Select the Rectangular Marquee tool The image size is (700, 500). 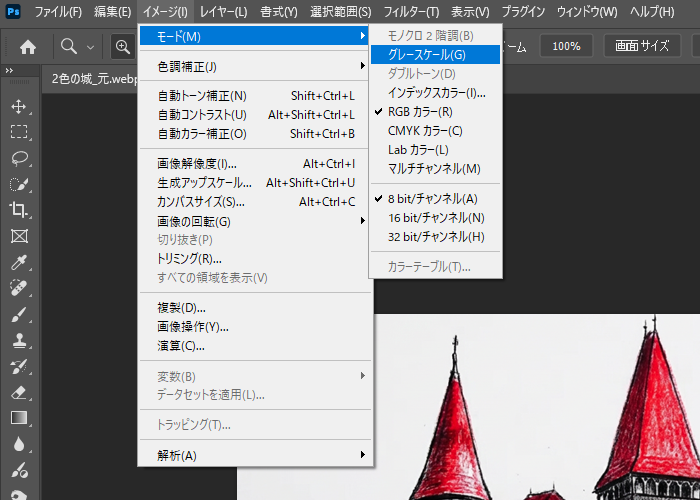point(18,132)
